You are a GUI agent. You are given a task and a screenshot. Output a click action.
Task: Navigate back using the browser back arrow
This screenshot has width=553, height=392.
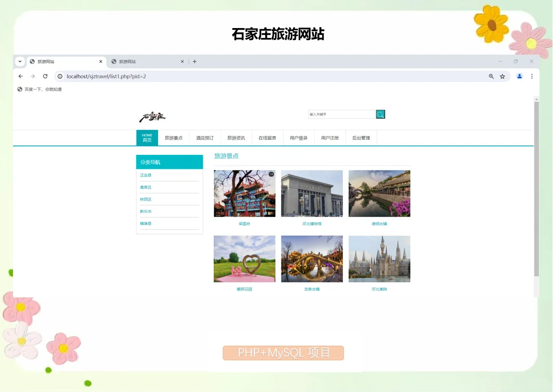[21, 76]
